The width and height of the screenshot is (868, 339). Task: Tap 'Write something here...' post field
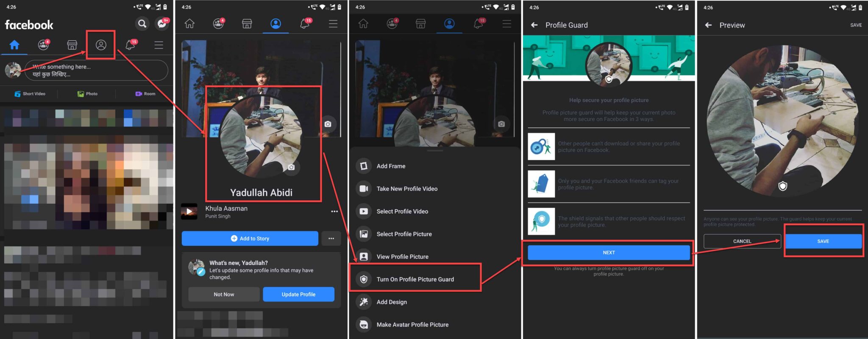click(x=97, y=70)
